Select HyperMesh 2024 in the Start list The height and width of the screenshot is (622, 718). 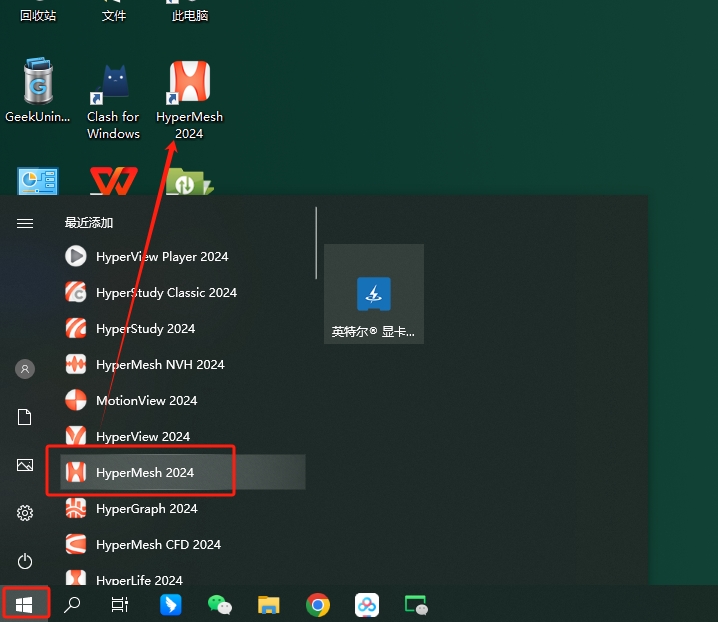pos(145,472)
